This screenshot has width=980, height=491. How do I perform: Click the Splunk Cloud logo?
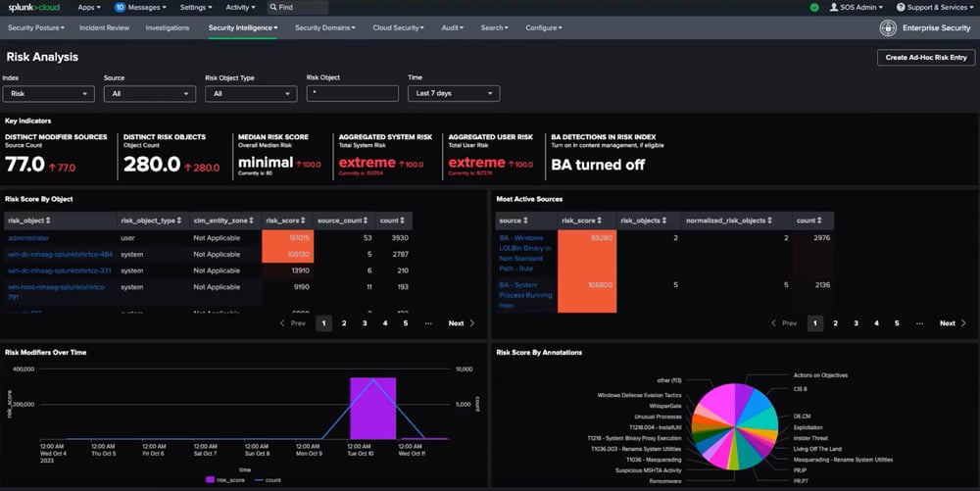31,7
